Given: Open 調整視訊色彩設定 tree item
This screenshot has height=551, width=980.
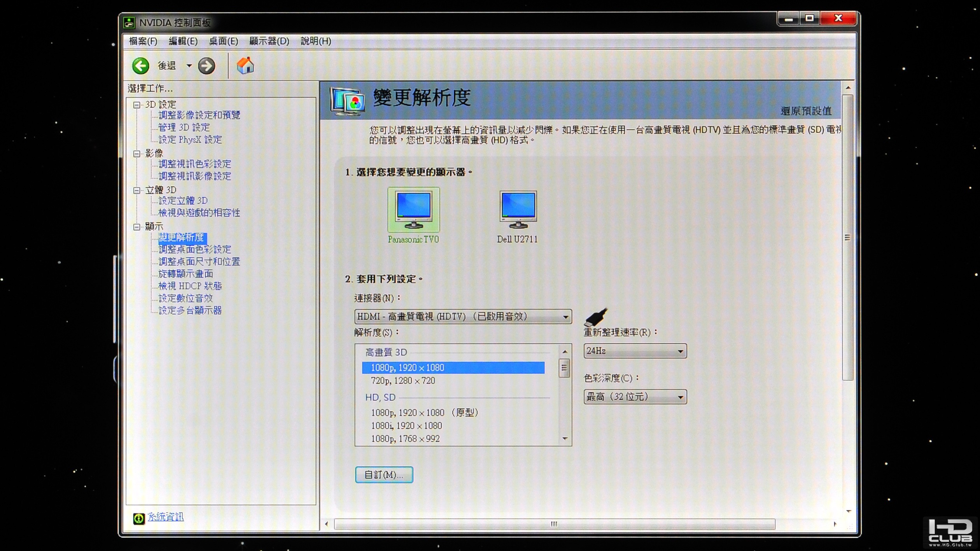Looking at the screenshot, I should (x=195, y=164).
